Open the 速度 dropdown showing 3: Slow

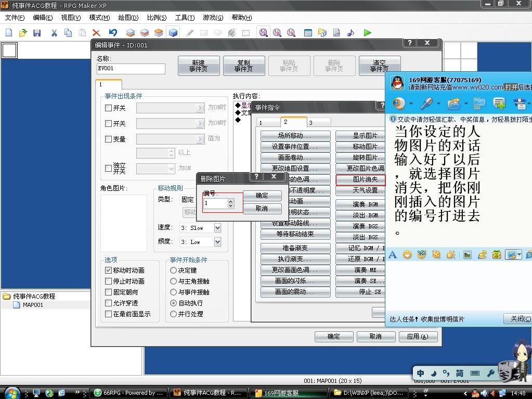[x=217, y=228]
